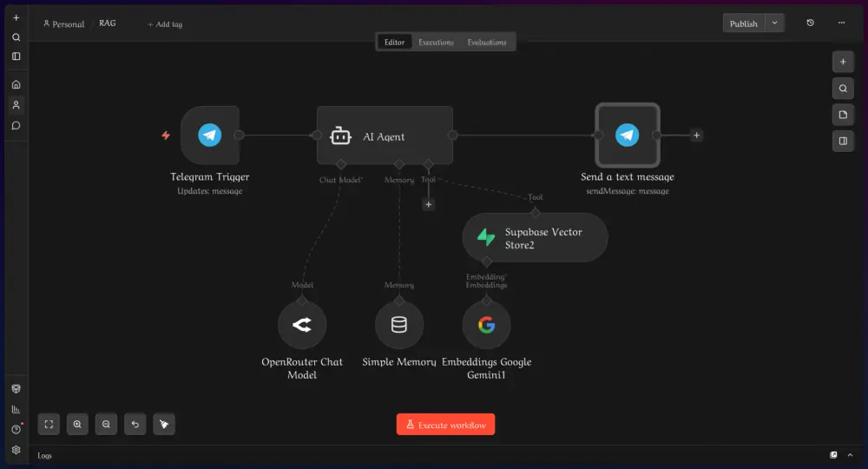
Task: Zoom in on the canvas
Action: [77, 424]
